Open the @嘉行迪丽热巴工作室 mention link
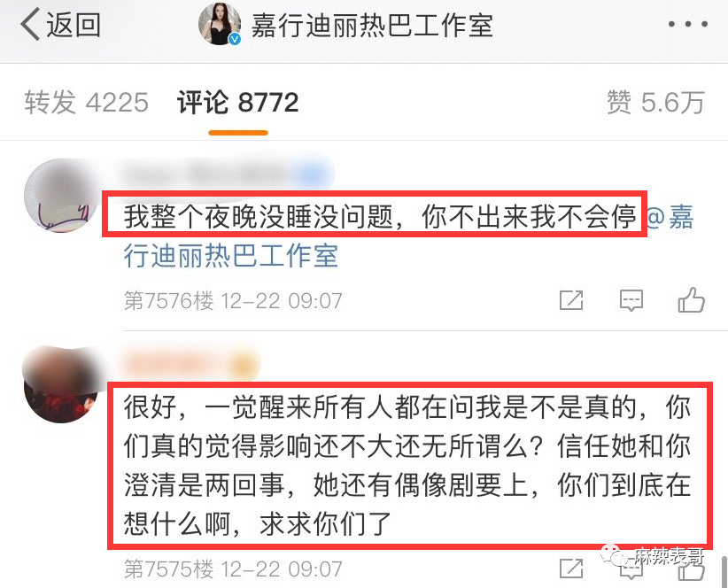This screenshot has height=588, width=728. coord(408,236)
